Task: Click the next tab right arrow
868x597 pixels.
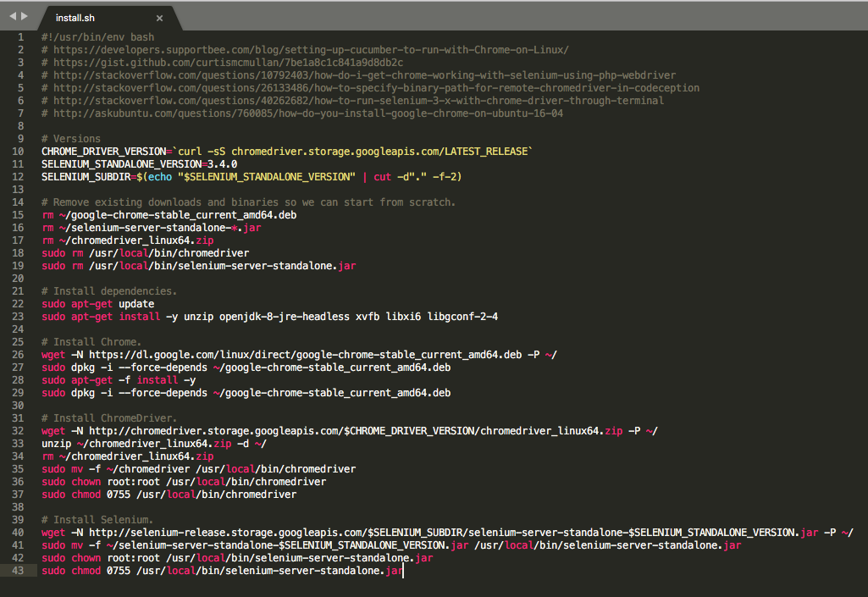Action: pos(25,17)
